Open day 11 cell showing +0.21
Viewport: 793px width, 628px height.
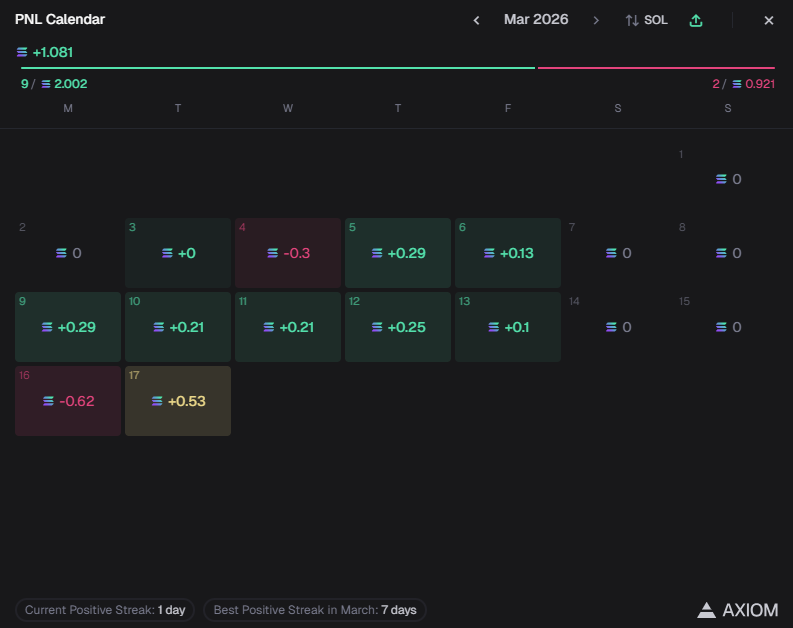click(288, 327)
